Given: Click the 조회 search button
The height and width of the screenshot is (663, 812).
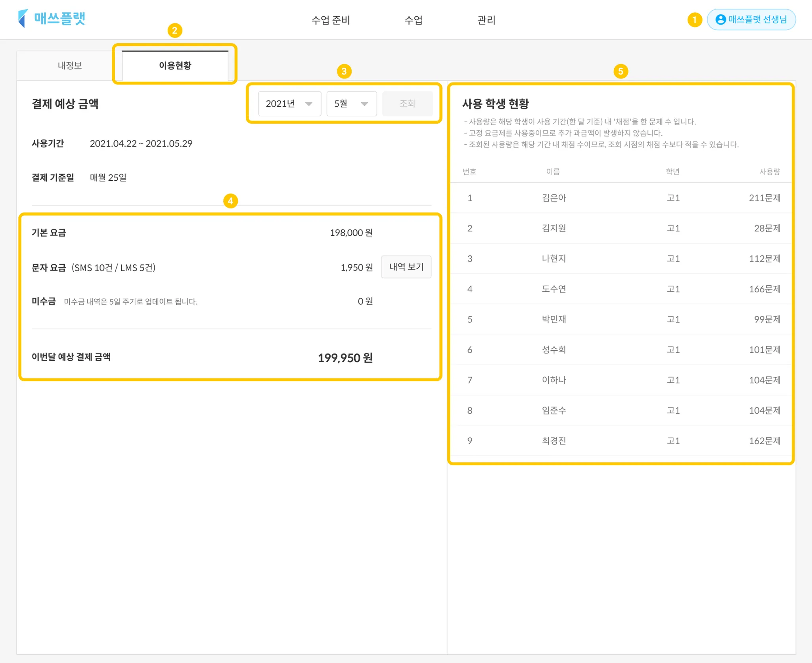Looking at the screenshot, I should pos(407,104).
